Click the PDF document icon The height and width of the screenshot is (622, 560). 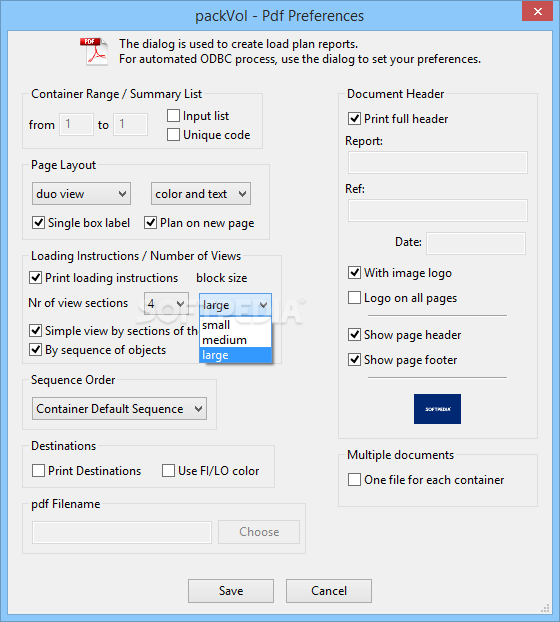coord(94,51)
